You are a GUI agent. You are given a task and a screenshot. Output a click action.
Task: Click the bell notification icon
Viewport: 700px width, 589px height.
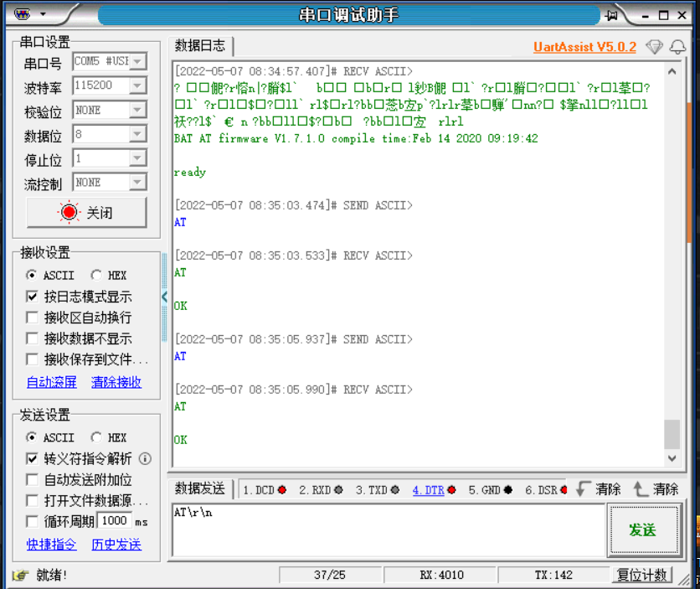[677, 47]
